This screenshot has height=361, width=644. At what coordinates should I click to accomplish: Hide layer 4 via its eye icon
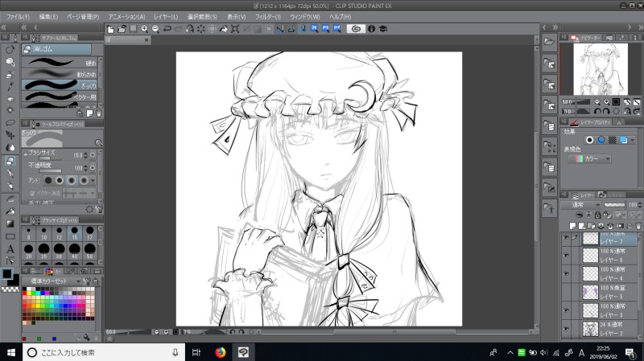tap(567, 273)
